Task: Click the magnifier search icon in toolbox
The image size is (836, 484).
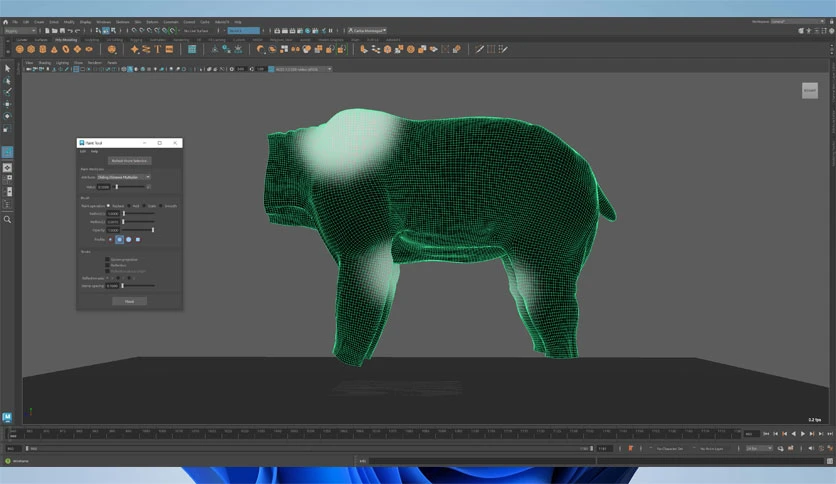Action: 7,220
